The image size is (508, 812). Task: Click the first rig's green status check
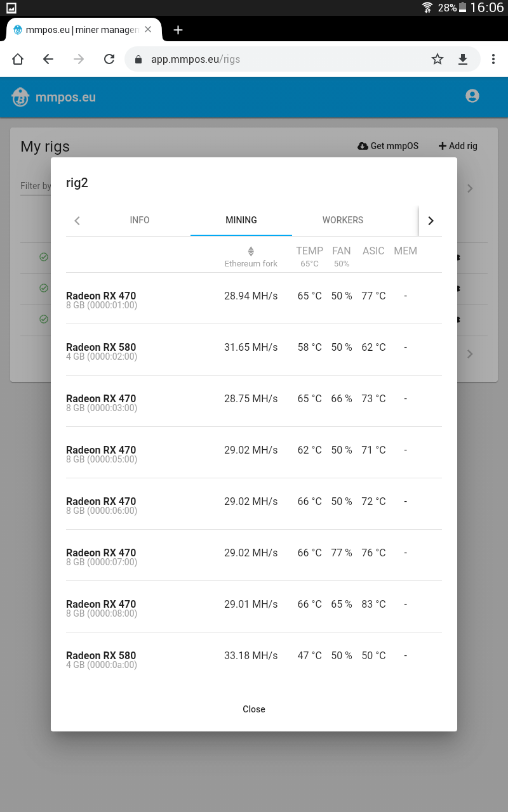point(44,257)
